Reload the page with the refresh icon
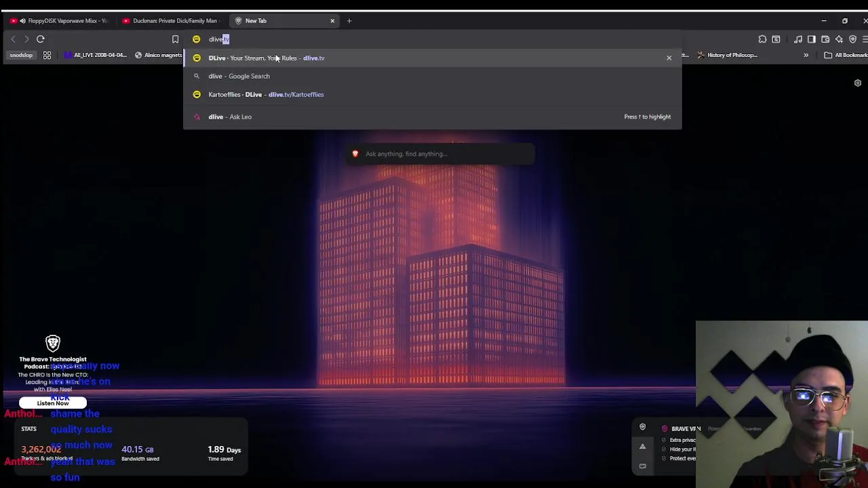The height and width of the screenshot is (488, 868). (41, 39)
